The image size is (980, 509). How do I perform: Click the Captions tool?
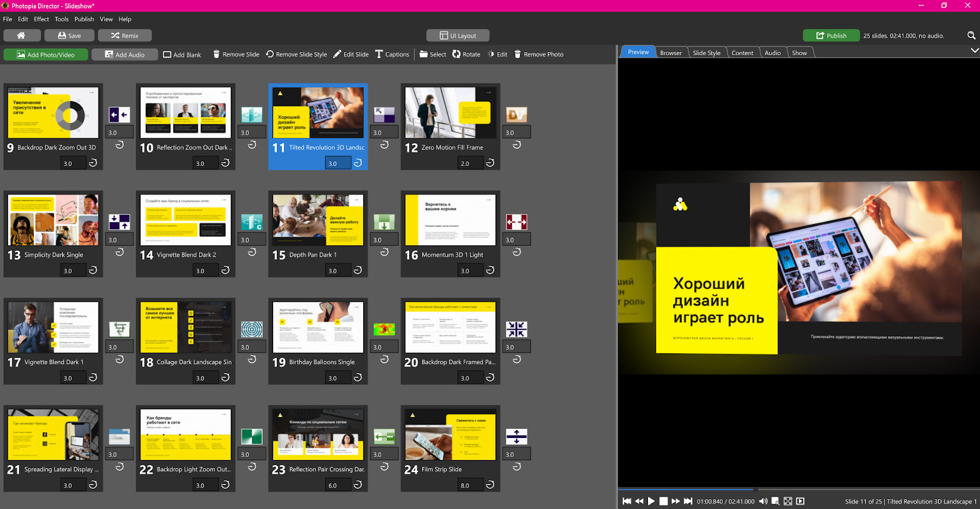(x=392, y=55)
